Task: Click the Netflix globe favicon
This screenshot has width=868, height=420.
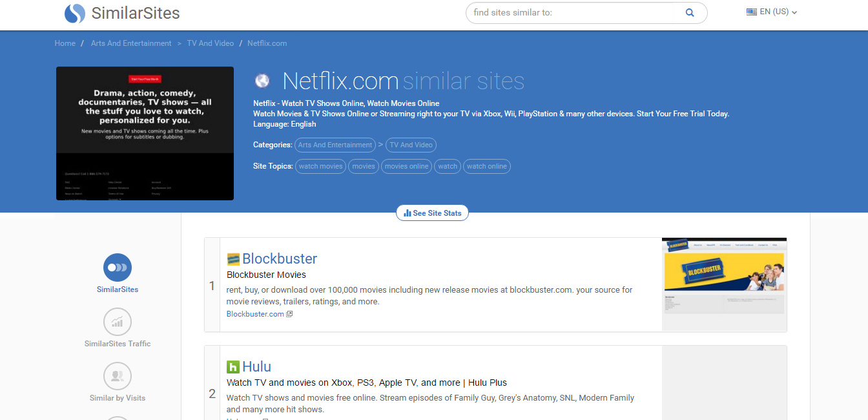Action: pyautogui.click(x=262, y=81)
